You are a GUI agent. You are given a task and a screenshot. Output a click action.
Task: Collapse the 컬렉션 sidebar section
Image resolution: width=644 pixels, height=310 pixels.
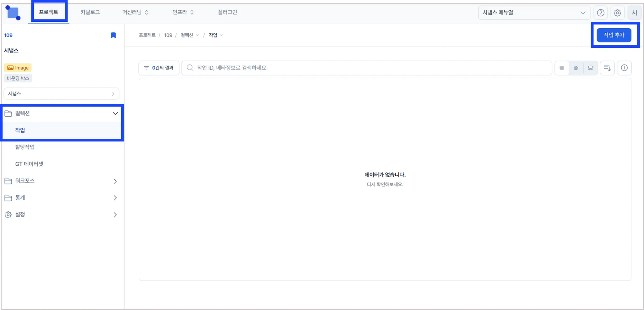(62, 113)
